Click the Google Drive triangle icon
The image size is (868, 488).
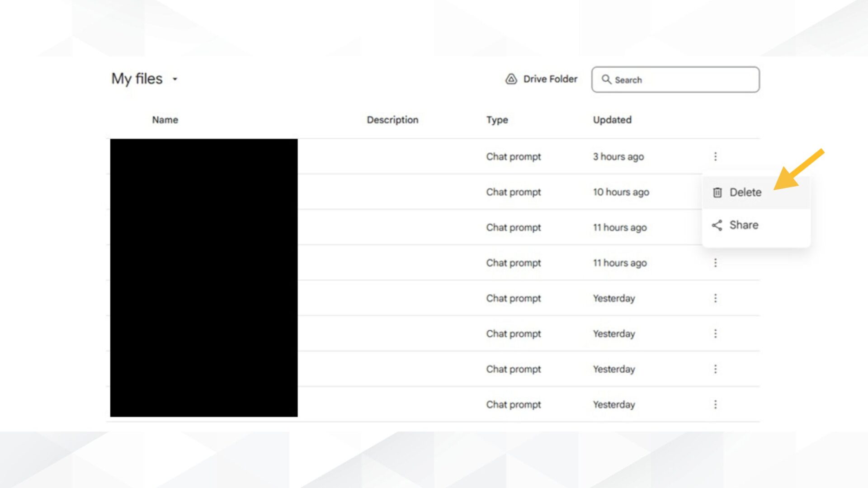tap(511, 79)
